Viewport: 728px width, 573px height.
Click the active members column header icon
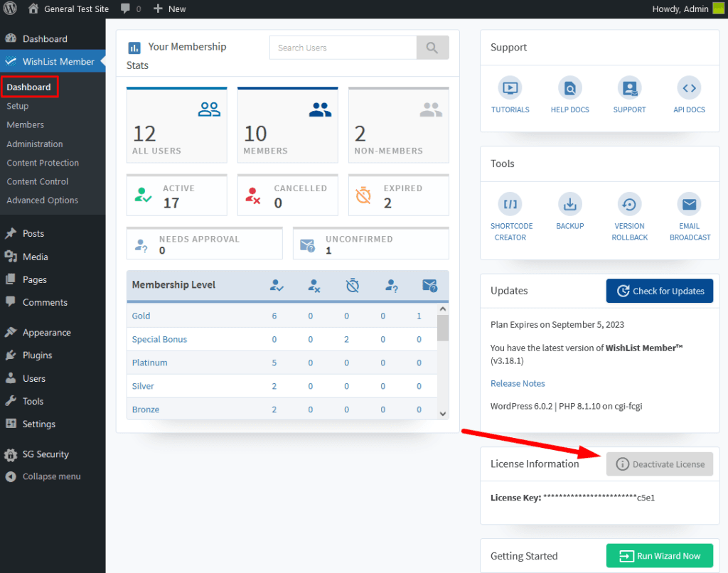(x=277, y=286)
